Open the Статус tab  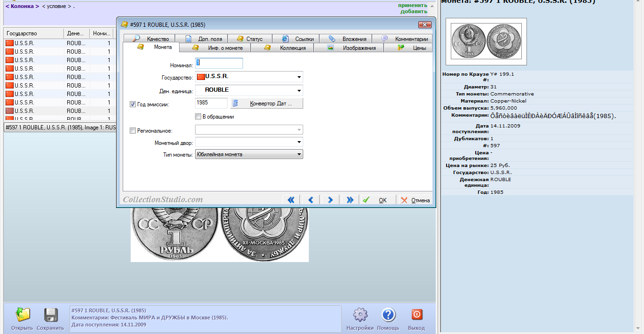(251, 39)
